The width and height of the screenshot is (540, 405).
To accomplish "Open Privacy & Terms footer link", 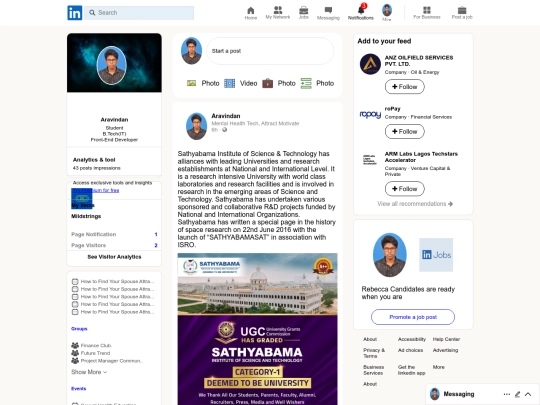I will (x=374, y=353).
